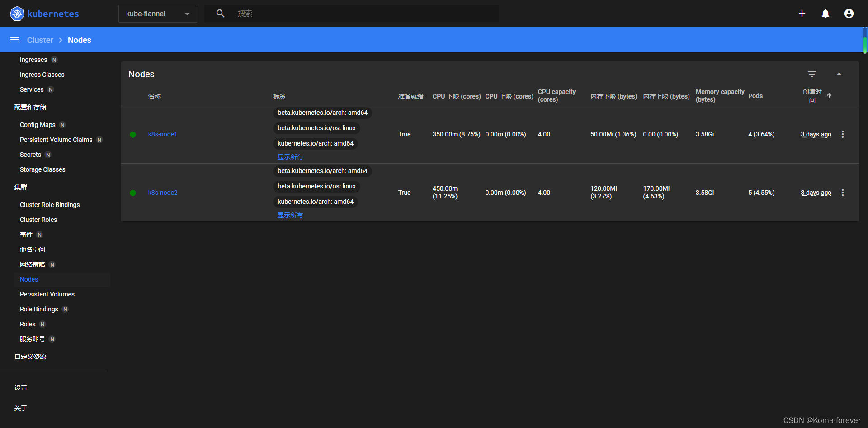Open k8s-node1 actions menu
Viewport: 868px width, 428px height.
[x=843, y=134]
